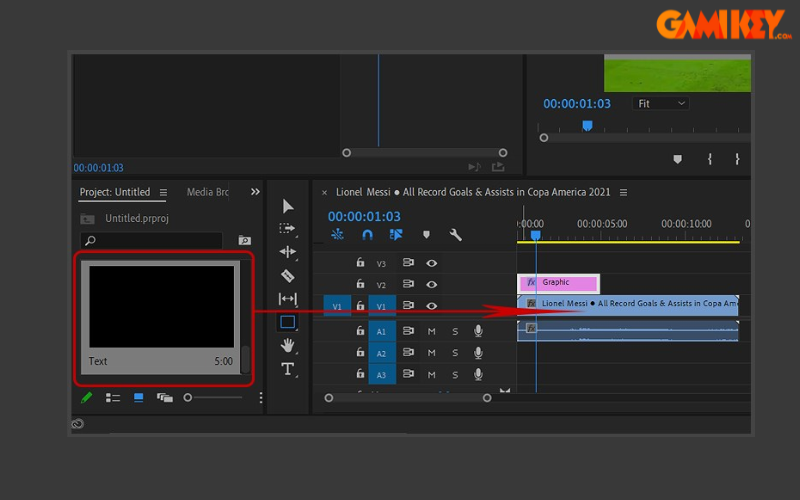Select the Razor tool
This screenshot has height=500, width=800.
(x=288, y=276)
